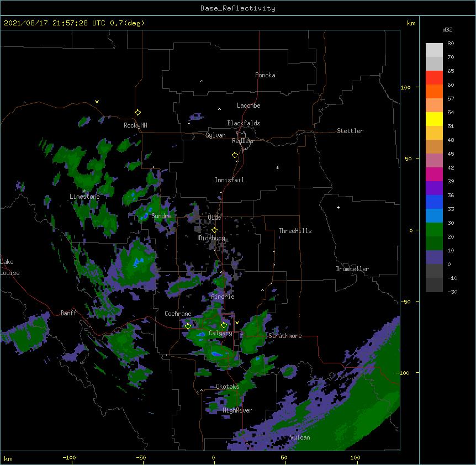This screenshot has height=465, width=476.
Task: Click the dBZ legend heading
Action: pyautogui.click(x=447, y=29)
